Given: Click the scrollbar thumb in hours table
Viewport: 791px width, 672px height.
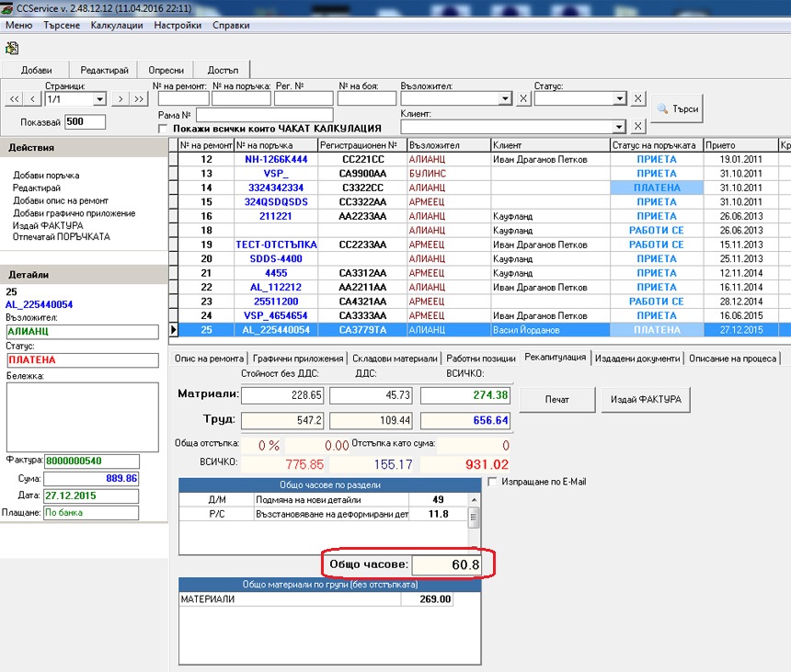Looking at the screenshot, I should (473, 518).
